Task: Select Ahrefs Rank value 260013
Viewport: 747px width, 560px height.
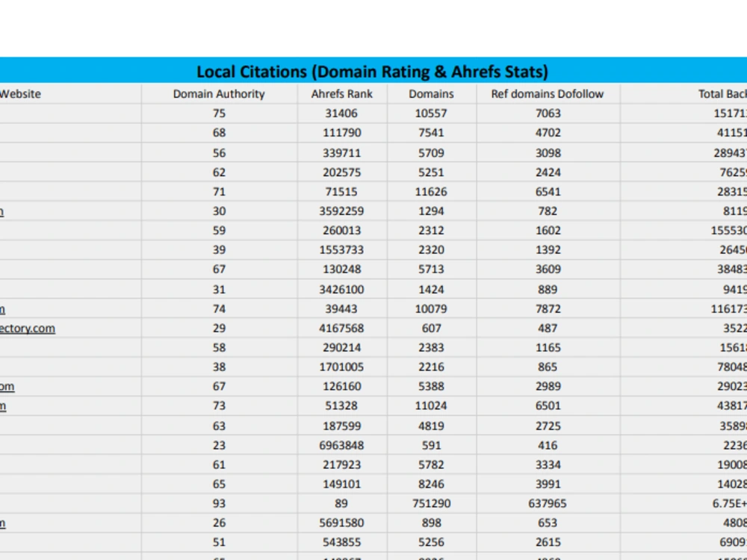Action: [x=341, y=231]
